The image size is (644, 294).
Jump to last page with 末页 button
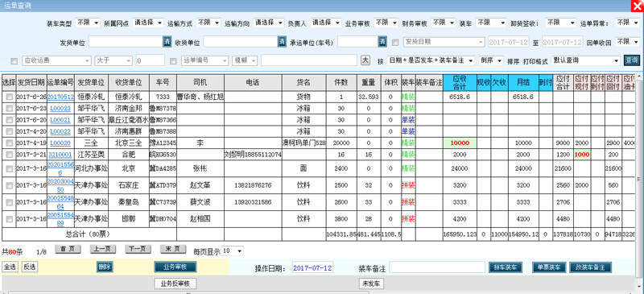point(172,249)
